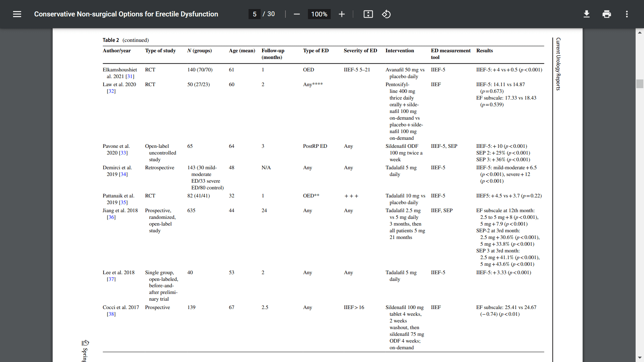Click the 'Type of study' column header
644x362 pixels.
160,51
